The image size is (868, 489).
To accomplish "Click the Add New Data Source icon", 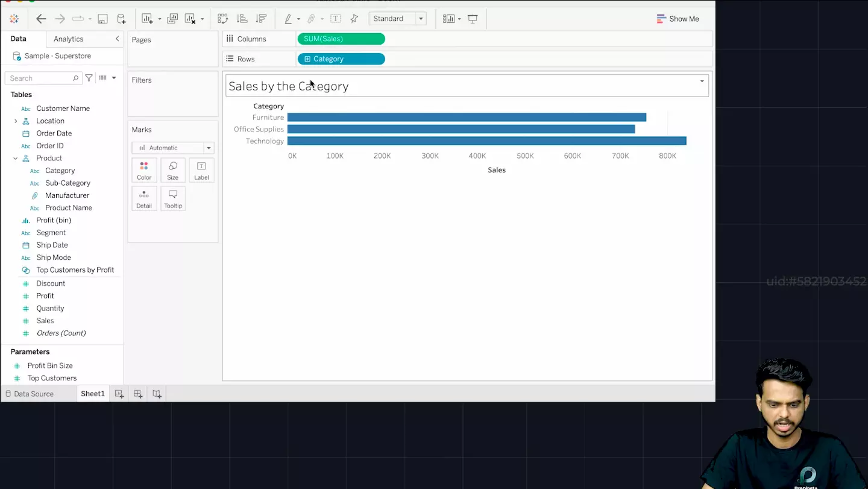I will click(121, 19).
